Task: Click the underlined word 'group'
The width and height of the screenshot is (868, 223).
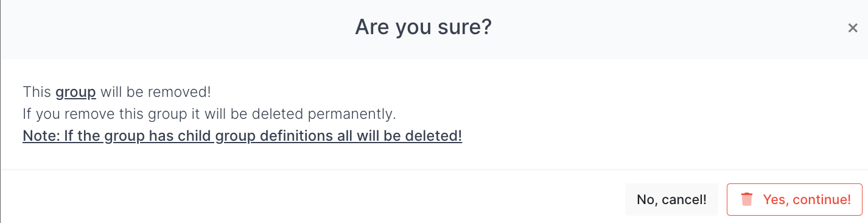Action: pos(75,93)
